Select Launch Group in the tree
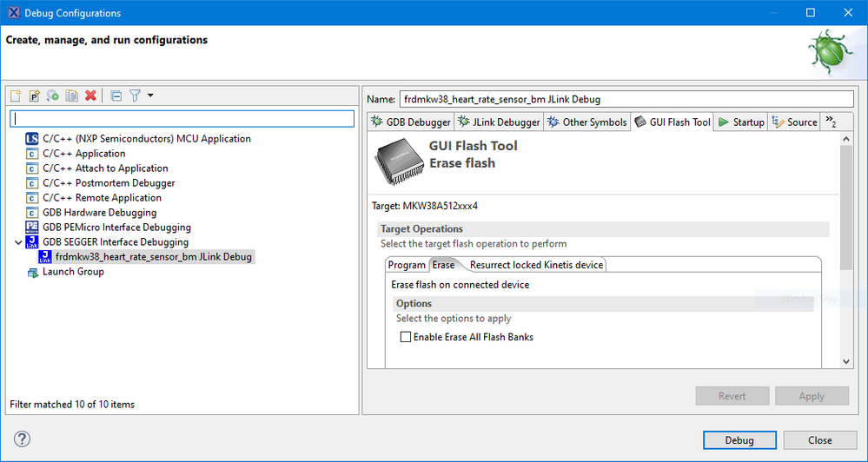The width and height of the screenshot is (868, 462). click(x=73, y=272)
